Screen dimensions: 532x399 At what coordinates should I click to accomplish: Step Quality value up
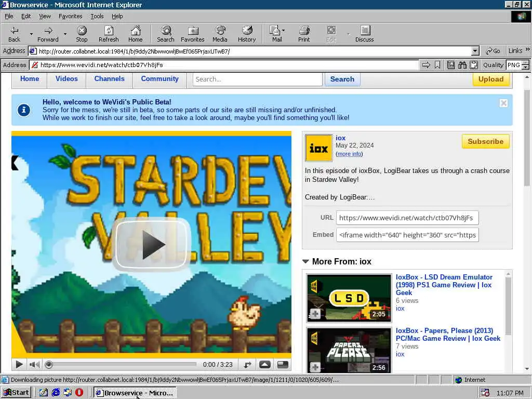(526, 62)
